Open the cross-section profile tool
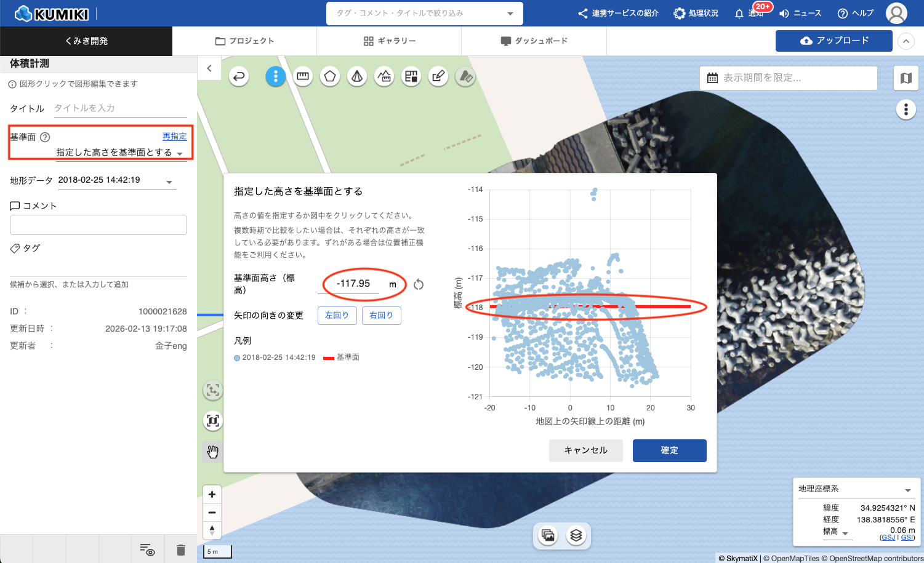924x563 pixels. click(384, 77)
